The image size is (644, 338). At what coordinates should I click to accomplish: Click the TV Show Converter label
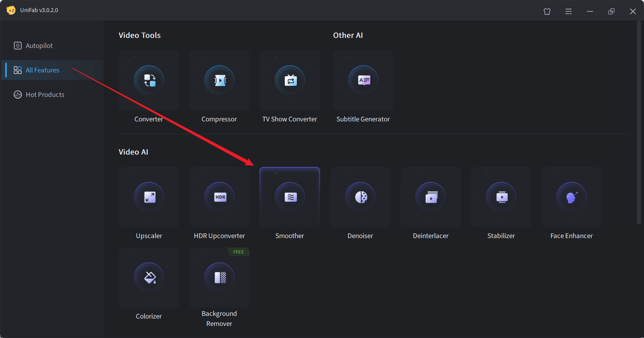tap(289, 119)
